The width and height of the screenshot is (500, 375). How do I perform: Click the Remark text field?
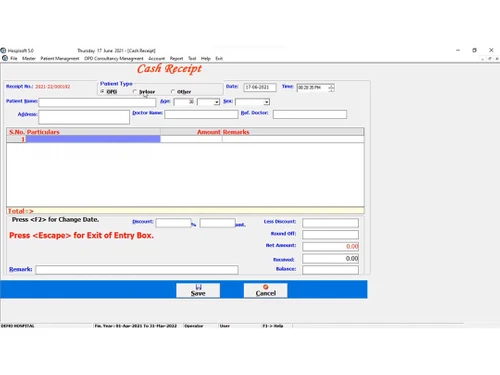[137, 270]
